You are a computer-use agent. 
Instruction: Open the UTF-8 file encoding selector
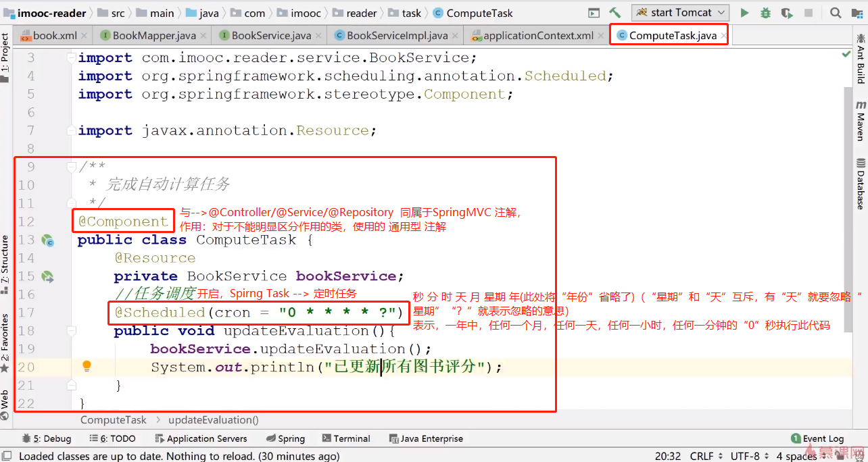click(749, 457)
